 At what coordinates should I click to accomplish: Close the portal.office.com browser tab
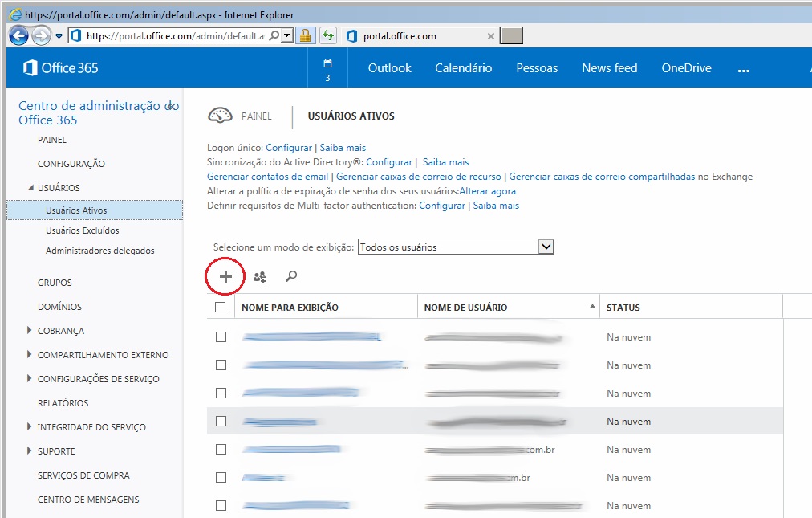[x=491, y=36]
